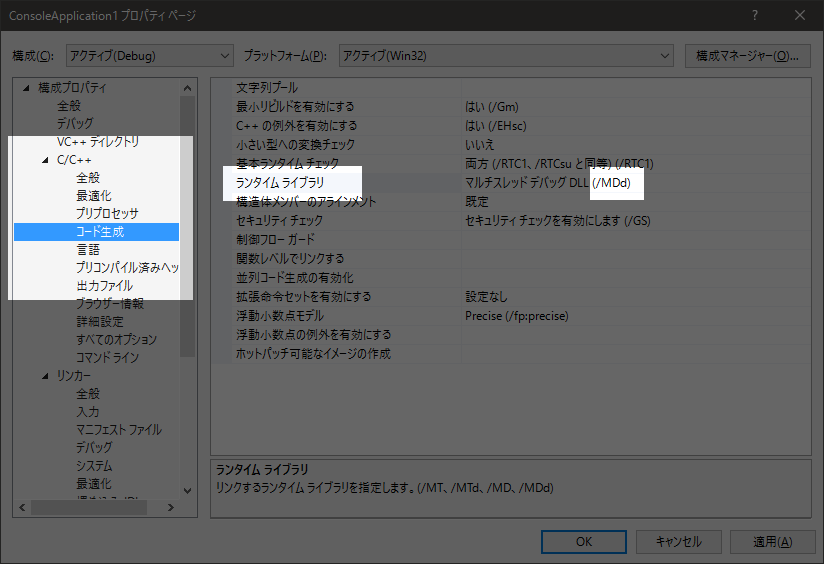Select 詳細設定 tree item

[100, 321]
